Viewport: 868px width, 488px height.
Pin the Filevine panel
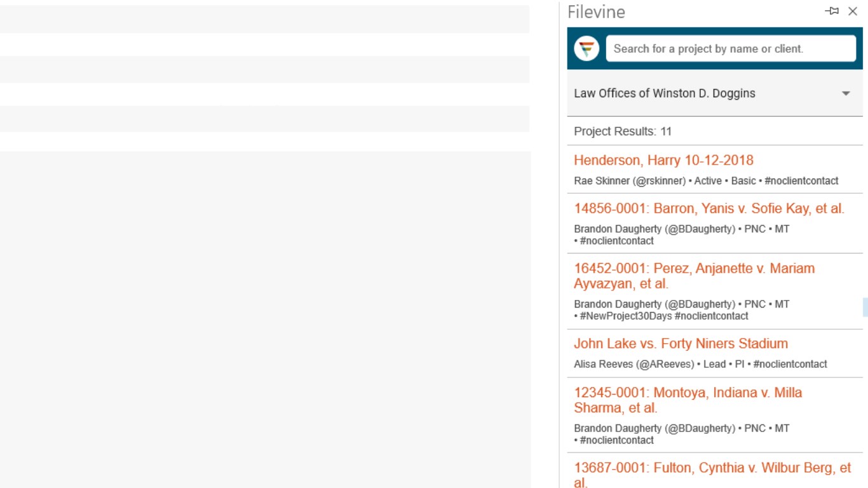(832, 11)
